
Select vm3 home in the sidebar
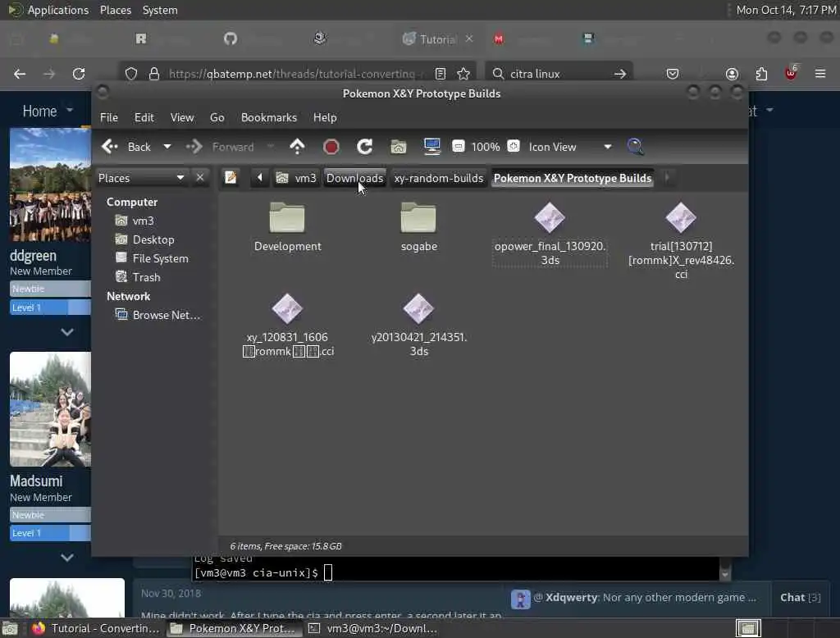click(135, 221)
